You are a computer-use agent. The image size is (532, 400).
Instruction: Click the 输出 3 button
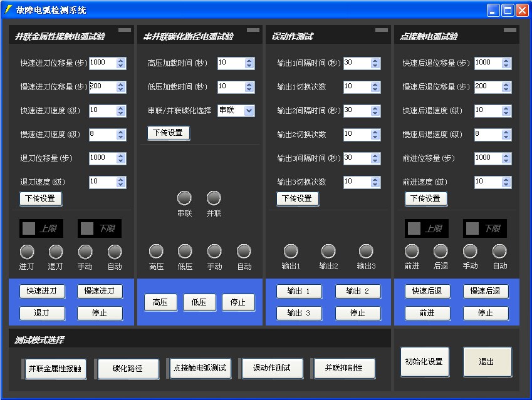[299, 313]
